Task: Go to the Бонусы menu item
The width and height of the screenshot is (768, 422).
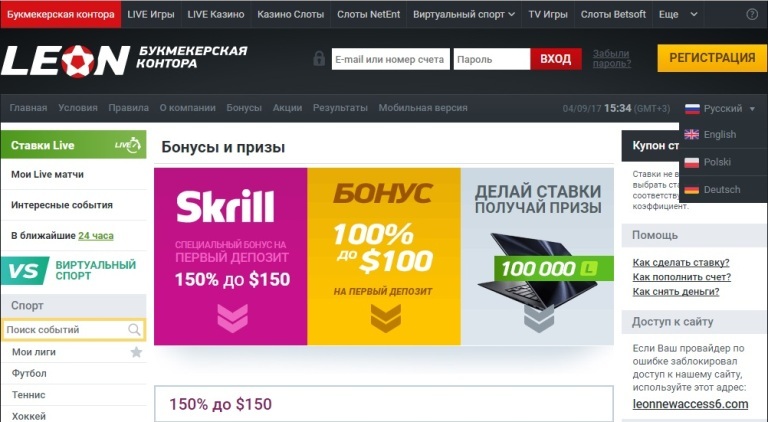Action: pos(244,108)
